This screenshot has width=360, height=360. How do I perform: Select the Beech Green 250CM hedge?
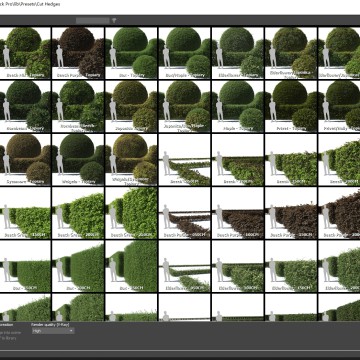pos(131,213)
